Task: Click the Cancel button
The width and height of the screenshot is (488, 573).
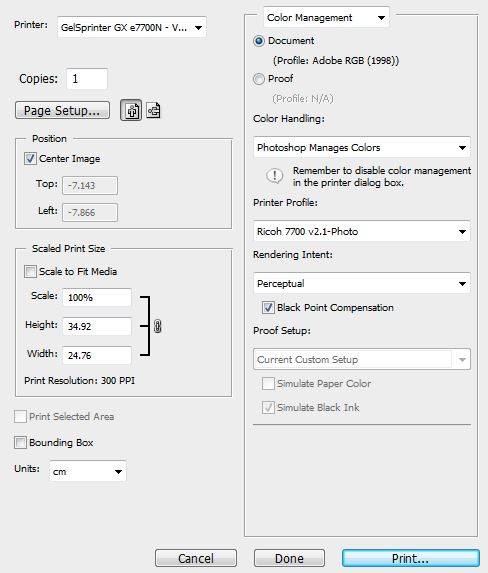Action: [x=196, y=558]
